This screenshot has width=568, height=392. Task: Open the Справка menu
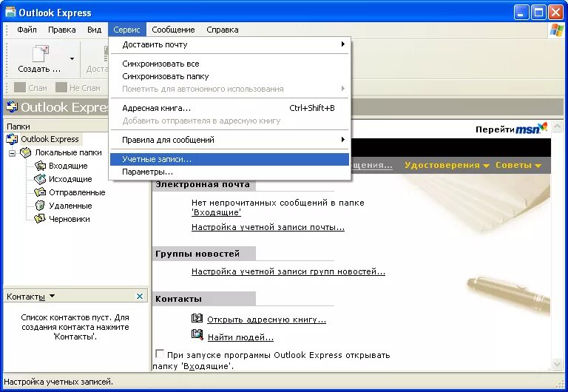click(223, 30)
